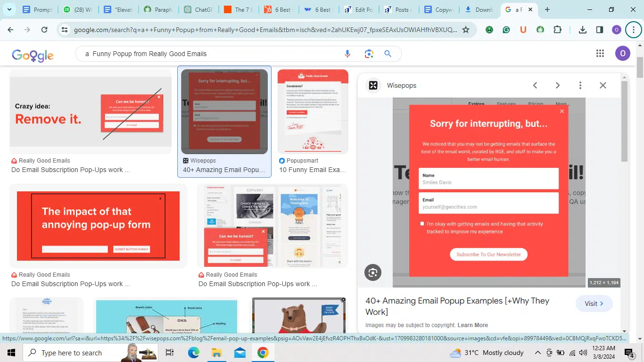Toggle the browser side panel
The height and width of the screenshot is (362, 644).
(x=600, y=30)
